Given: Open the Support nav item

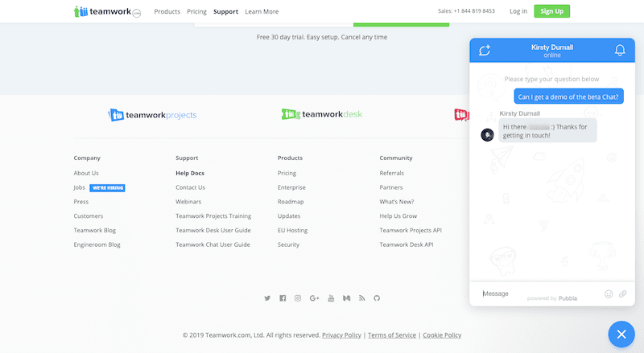Looking at the screenshot, I should 226,11.
